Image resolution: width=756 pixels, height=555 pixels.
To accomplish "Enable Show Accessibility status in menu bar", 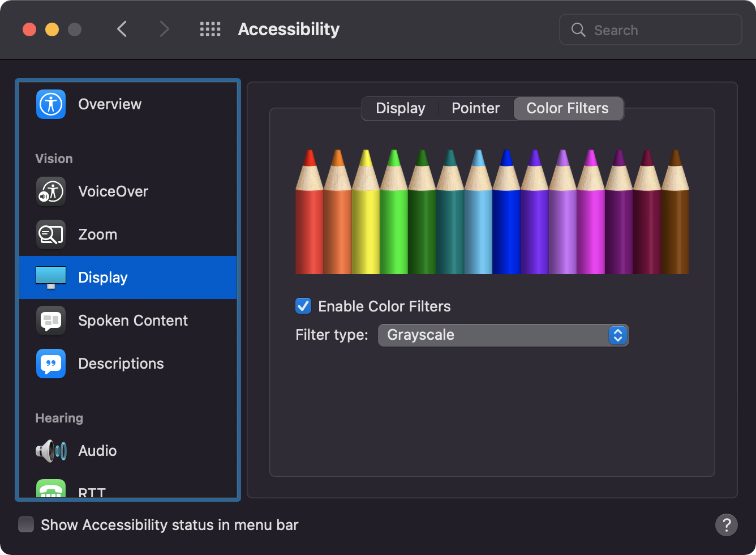I will pos(26,525).
